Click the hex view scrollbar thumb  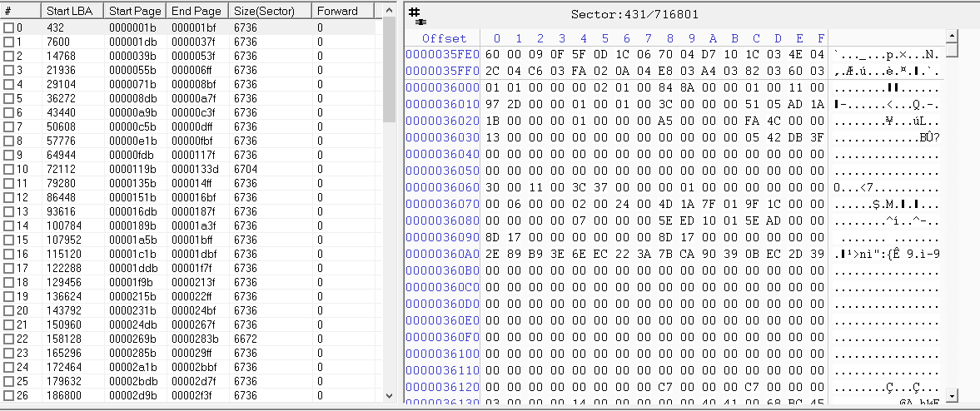coord(952,49)
